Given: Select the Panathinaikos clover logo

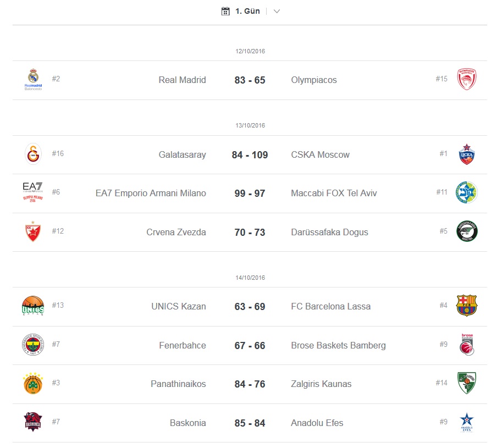Looking at the screenshot, I should tap(33, 383).
